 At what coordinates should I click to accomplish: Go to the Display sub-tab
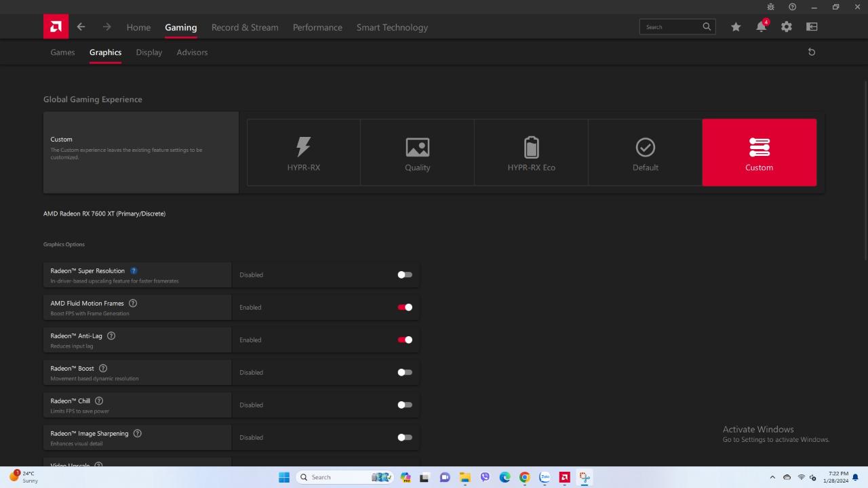click(x=149, y=52)
